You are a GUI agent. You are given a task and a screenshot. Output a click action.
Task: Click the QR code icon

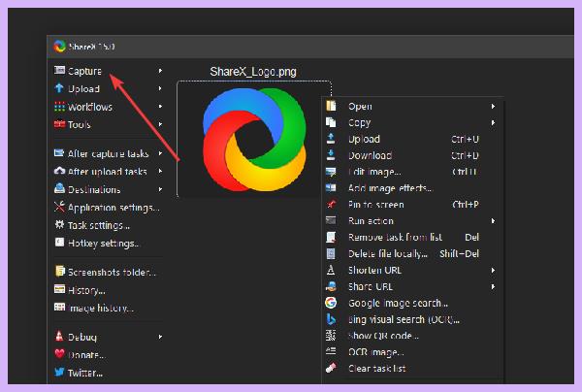coord(331,335)
